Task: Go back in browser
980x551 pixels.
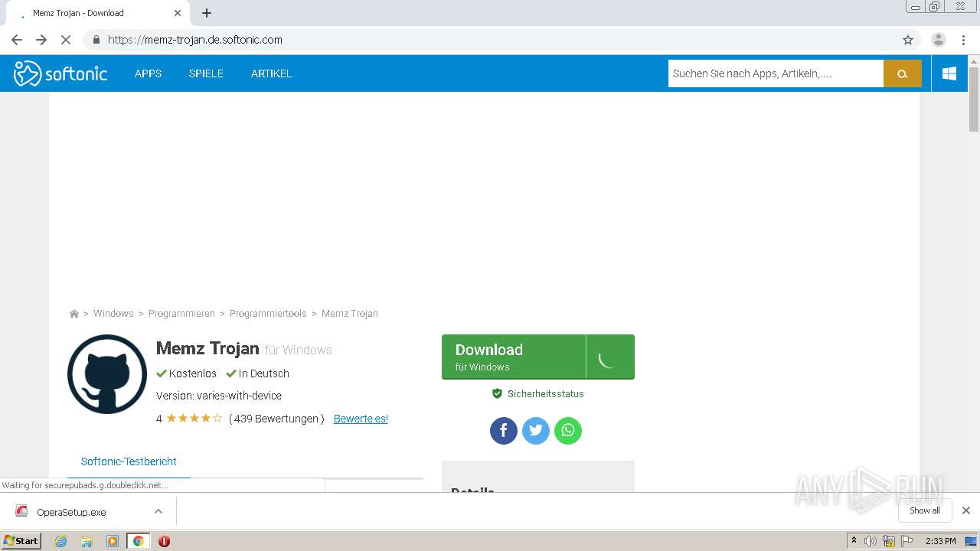Action: click(17, 40)
